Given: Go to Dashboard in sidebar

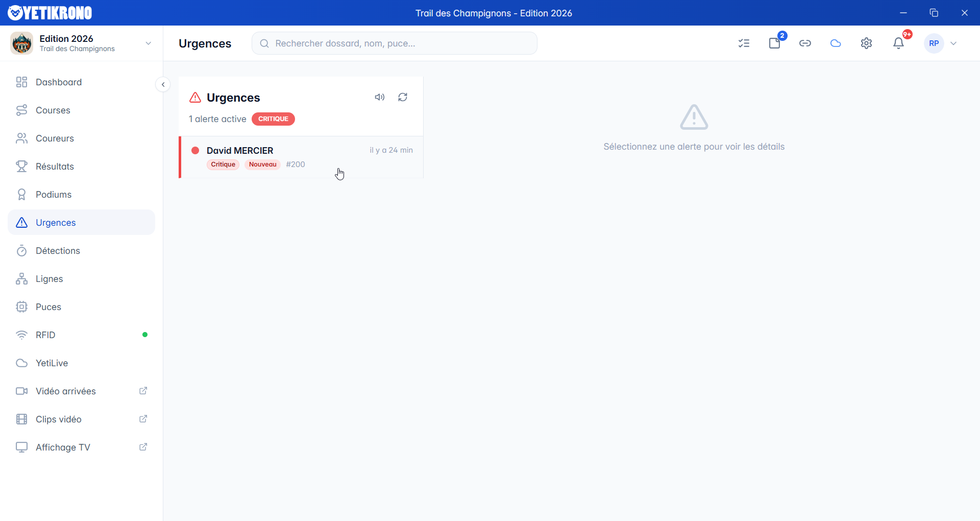Looking at the screenshot, I should point(59,82).
